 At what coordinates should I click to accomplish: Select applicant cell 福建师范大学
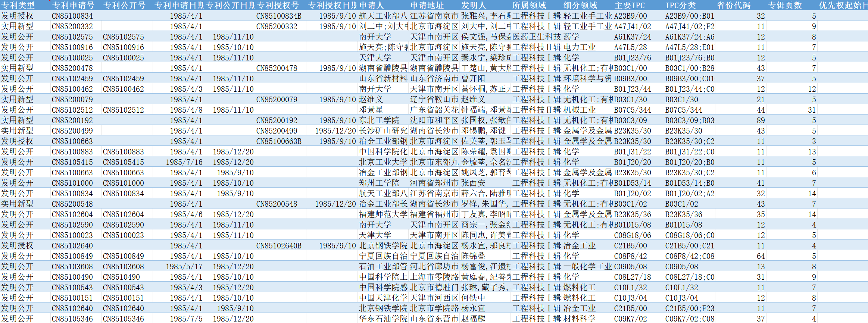click(383, 214)
